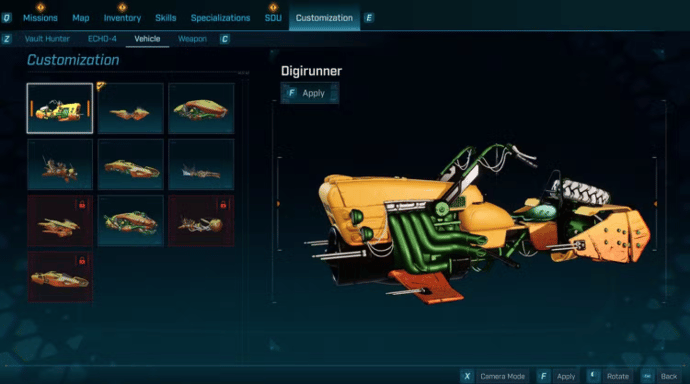Screen dimensions: 690x384
Task: Switch to ECHO-4 sub-tab
Action: [102, 39]
